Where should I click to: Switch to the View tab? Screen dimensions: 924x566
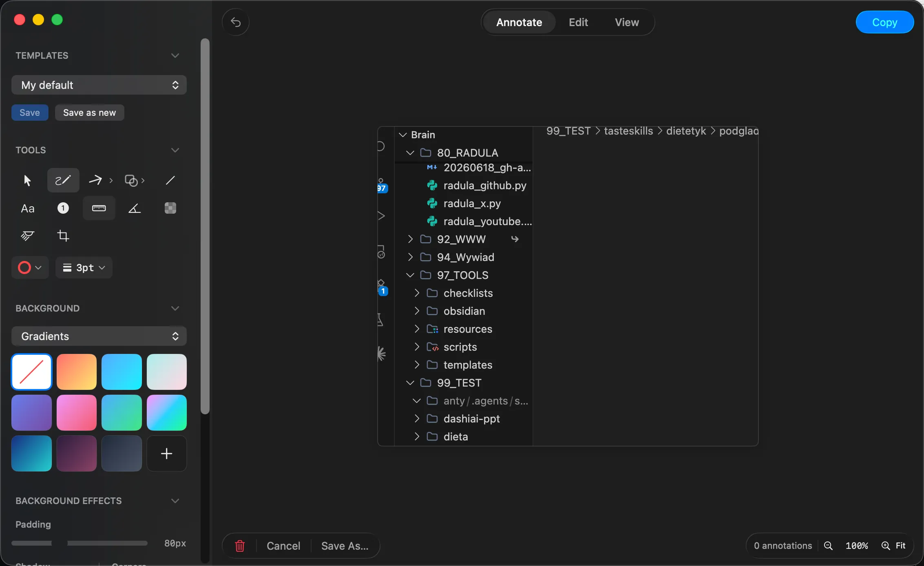tap(627, 22)
